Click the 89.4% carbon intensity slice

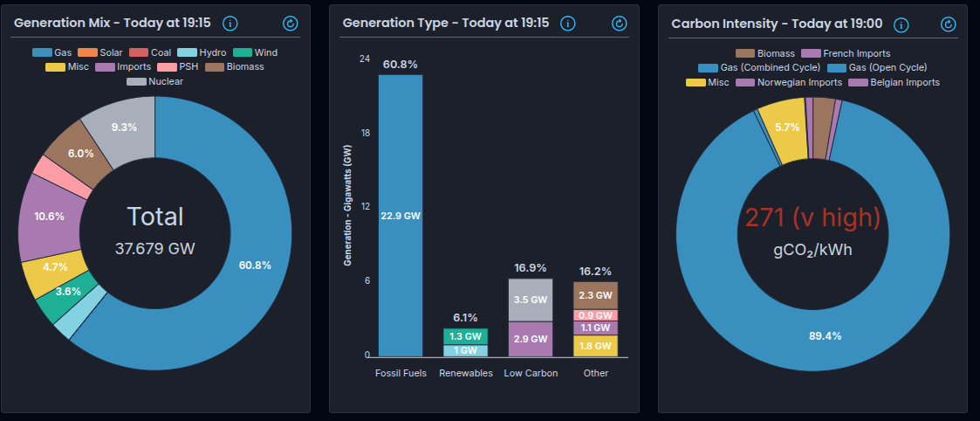tap(825, 336)
